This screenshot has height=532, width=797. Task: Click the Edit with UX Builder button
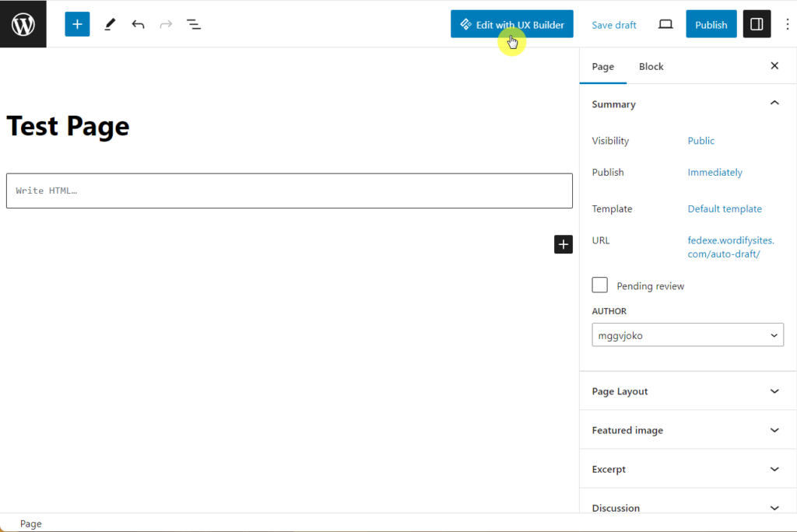(x=511, y=24)
